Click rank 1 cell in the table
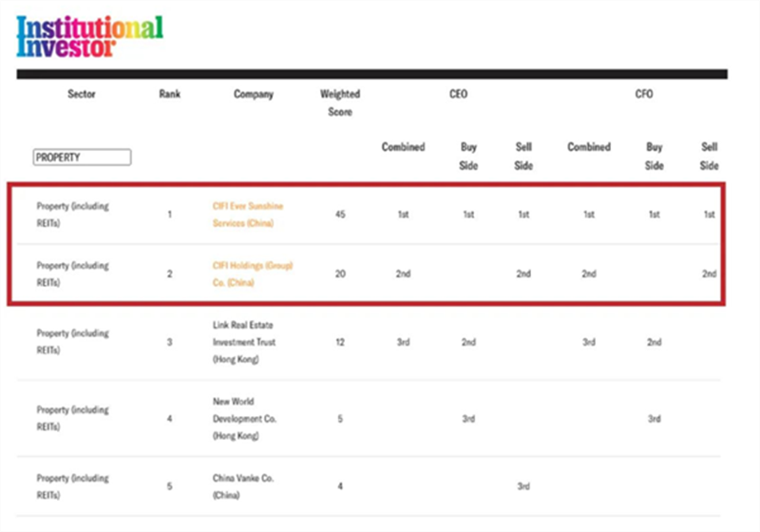Screen dimensions: 760x532 click(170, 214)
